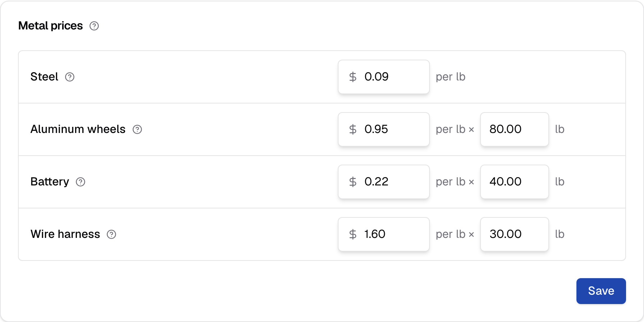Click the Wire harness label text

[x=65, y=234]
